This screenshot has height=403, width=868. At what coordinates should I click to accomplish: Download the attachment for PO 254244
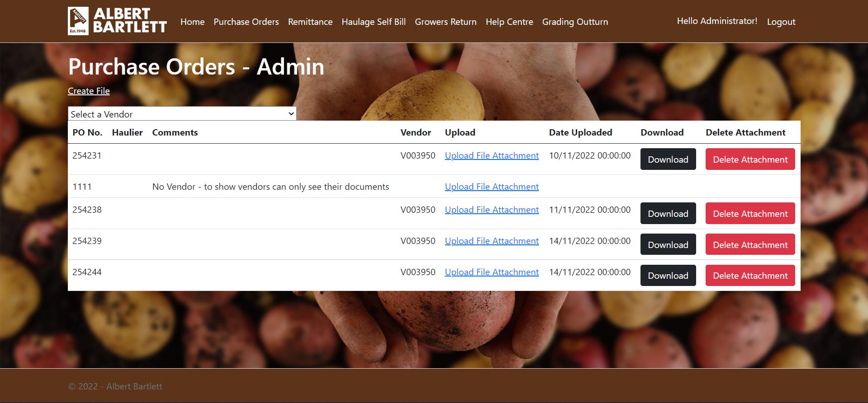(x=668, y=276)
